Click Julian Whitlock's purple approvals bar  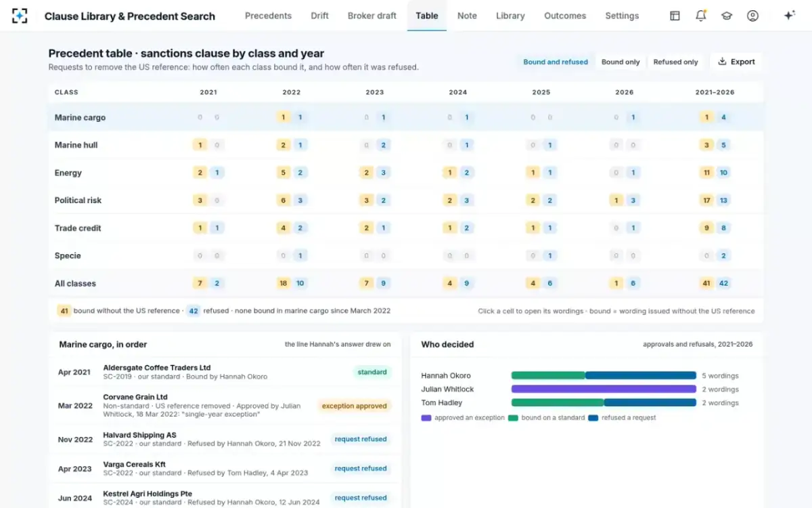[x=604, y=389]
